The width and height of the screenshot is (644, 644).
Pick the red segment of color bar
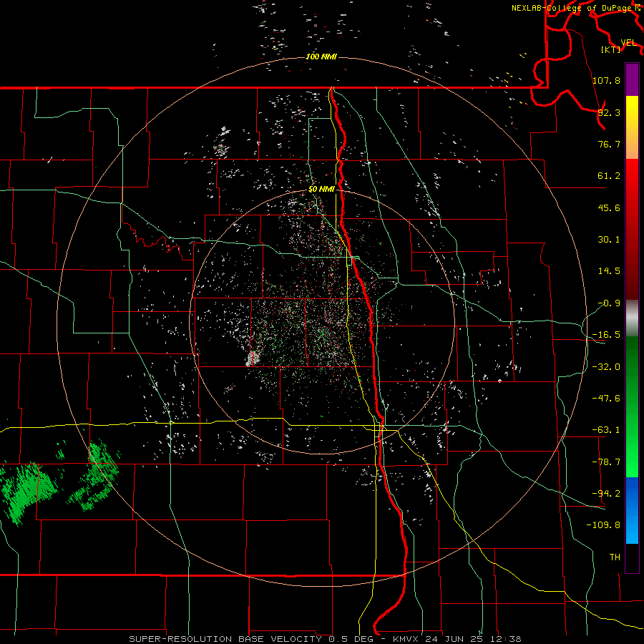pyautogui.click(x=632, y=229)
